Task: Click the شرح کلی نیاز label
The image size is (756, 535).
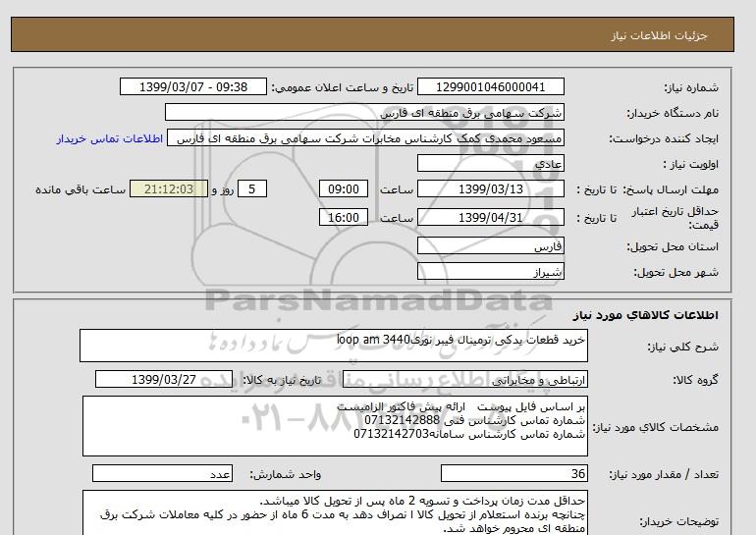Action: [x=682, y=347]
